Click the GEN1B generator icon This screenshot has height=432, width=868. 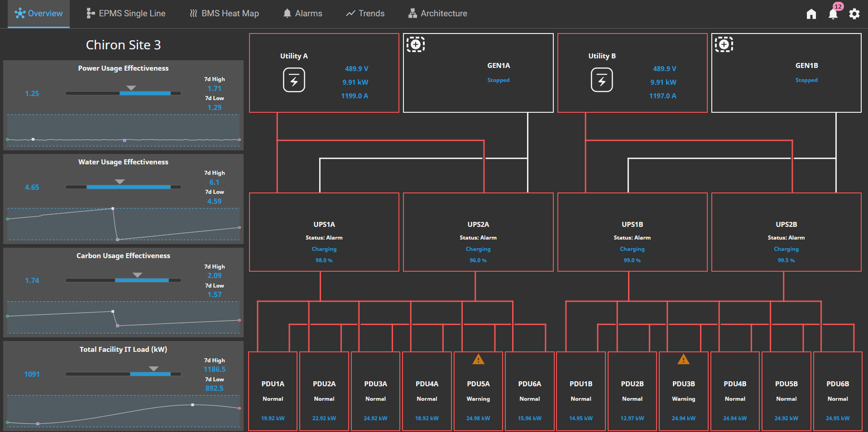click(x=724, y=44)
